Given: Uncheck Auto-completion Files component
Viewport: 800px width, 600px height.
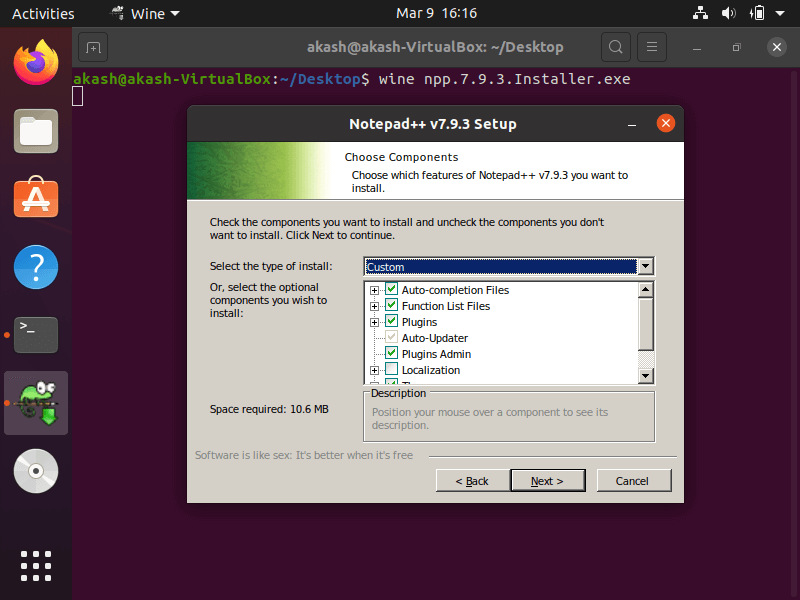Looking at the screenshot, I should 391,289.
